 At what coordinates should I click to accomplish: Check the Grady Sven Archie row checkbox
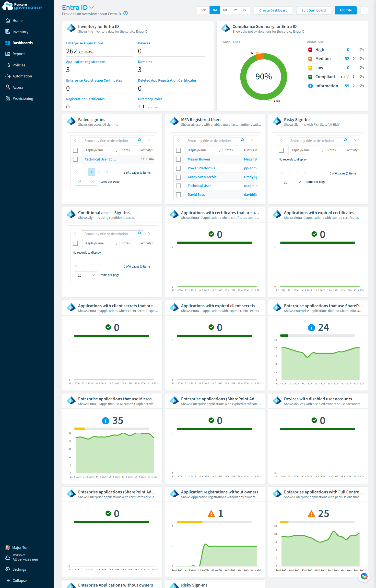tap(178, 177)
